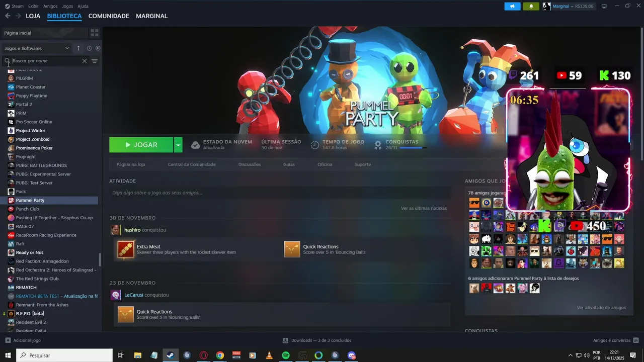Open Spotify from the taskbar
The height and width of the screenshot is (362, 644).
click(x=286, y=355)
